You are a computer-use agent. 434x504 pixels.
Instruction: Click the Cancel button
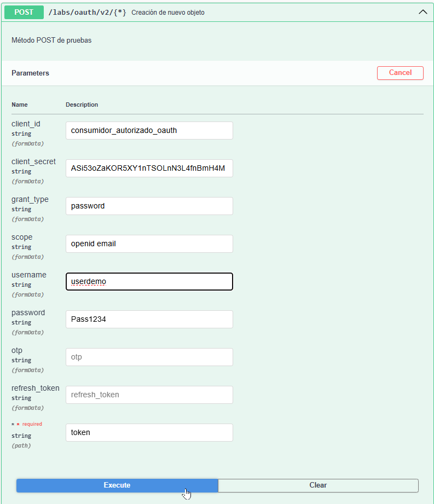400,73
